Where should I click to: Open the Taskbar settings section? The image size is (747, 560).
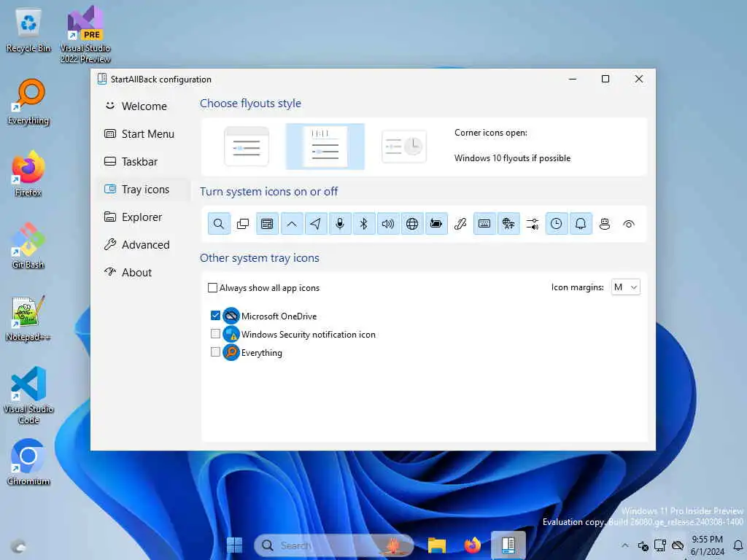click(143, 161)
